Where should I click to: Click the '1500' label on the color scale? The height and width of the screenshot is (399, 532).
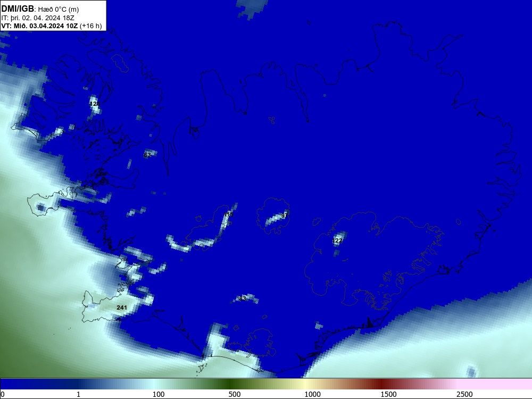pos(388,394)
